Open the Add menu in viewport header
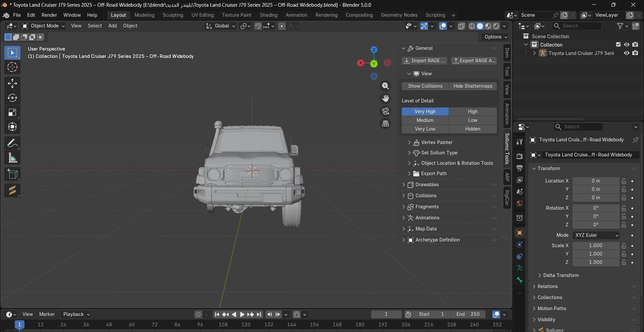The height and width of the screenshot is (332, 644). pos(112,26)
